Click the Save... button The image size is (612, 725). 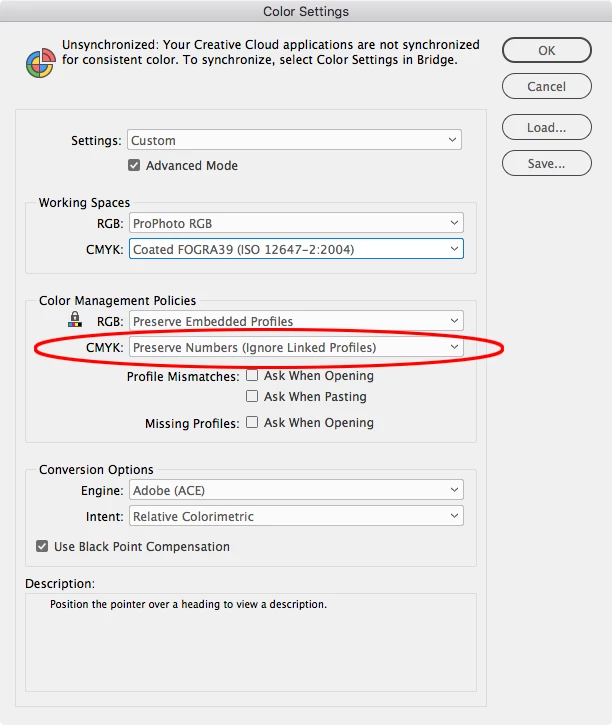pos(546,163)
